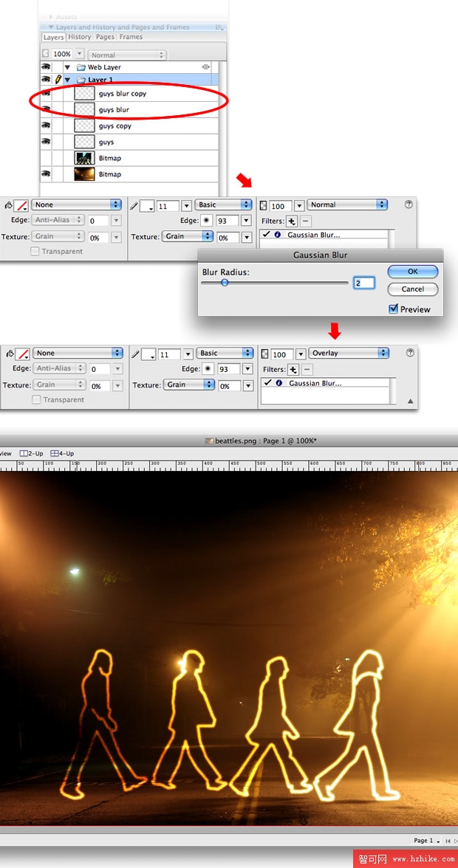
Task: Click the add filter plus button in upper properties panel
Action: (x=293, y=221)
